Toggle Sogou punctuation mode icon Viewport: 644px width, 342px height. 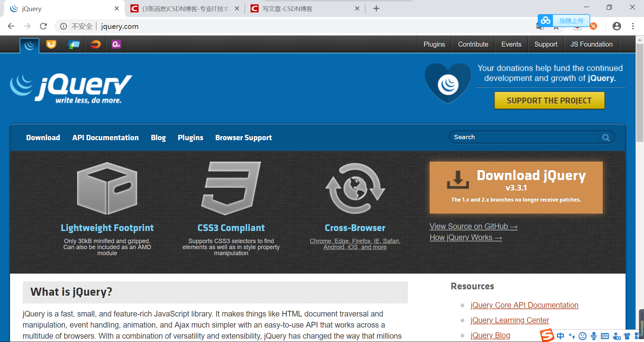click(x=572, y=336)
